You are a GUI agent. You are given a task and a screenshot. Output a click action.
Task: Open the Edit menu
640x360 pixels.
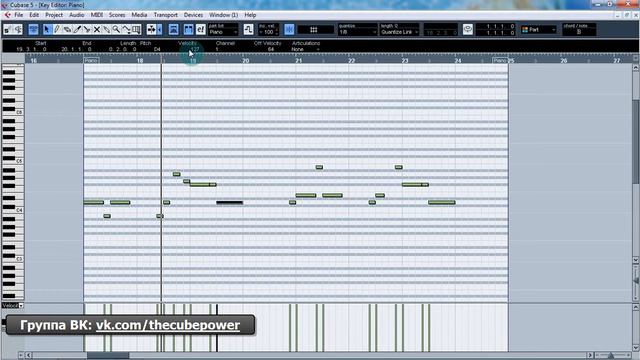click(x=34, y=15)
